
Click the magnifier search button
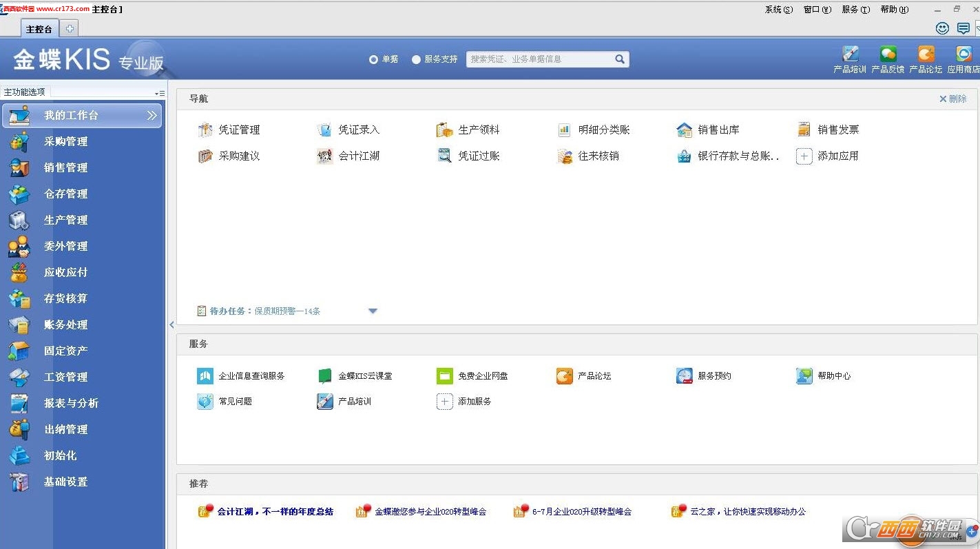coord(620,59)
